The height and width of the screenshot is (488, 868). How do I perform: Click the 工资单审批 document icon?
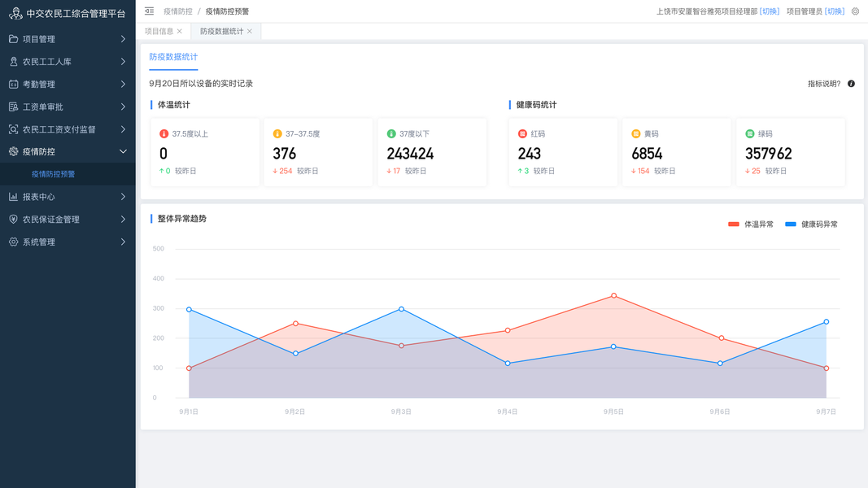coord(13,107)
